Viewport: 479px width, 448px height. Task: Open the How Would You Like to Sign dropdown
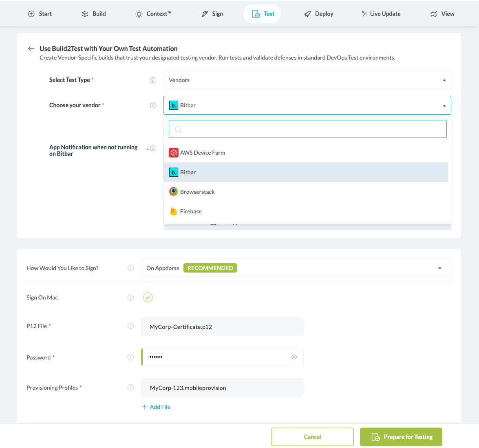coord(296,268)
